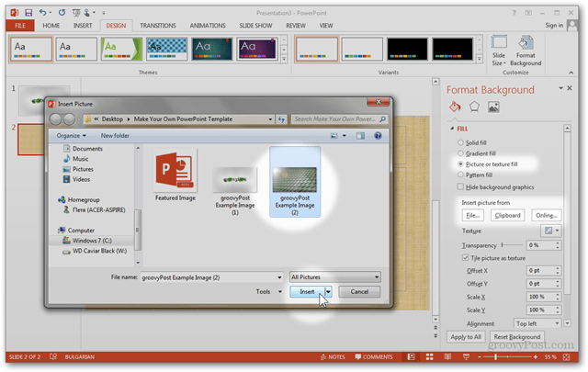
Task: Click the zoom slider in status bar
Action: click(x=507, y=357)
